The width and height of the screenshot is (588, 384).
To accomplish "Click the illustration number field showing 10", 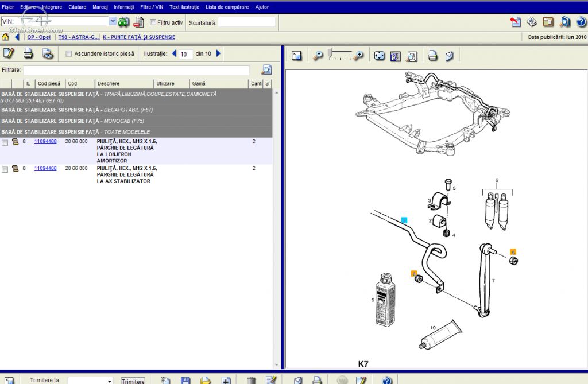I will click(x=185, y=54).
